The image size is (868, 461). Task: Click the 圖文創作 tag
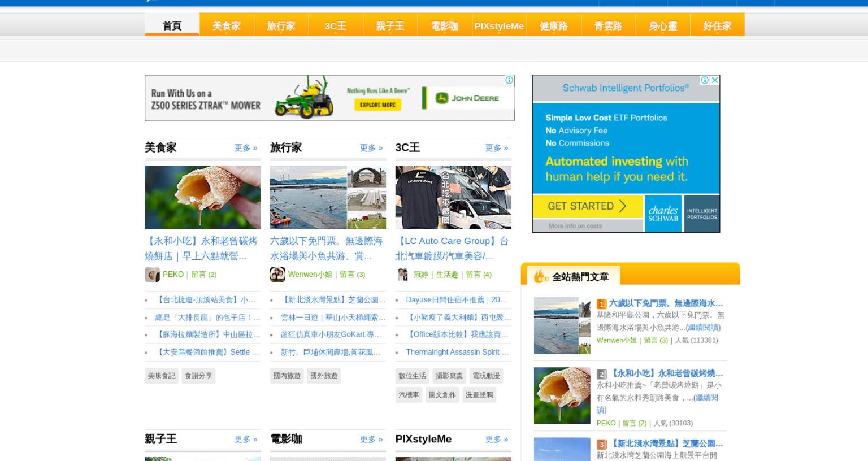(x=442, y=395)
